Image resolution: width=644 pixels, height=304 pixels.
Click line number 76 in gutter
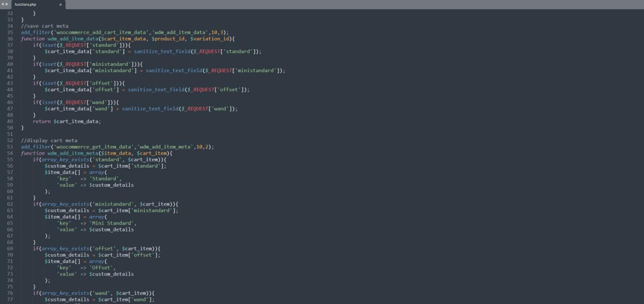click(9, 293)
